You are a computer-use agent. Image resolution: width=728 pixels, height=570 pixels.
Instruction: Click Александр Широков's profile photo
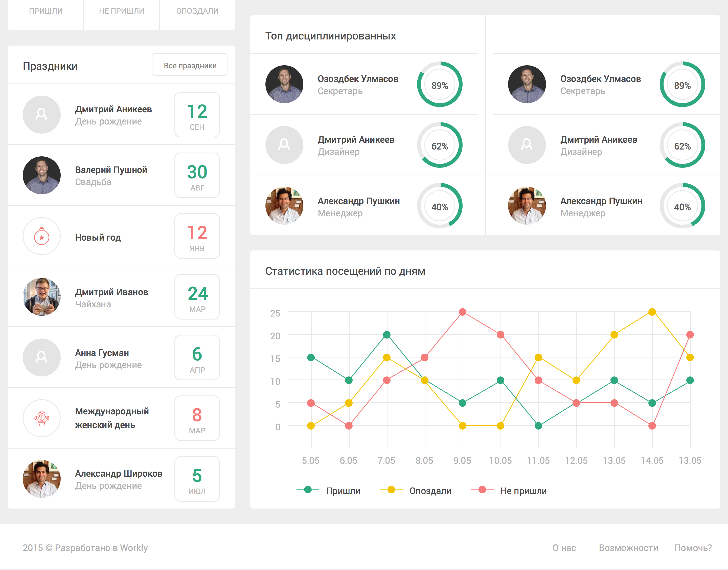click(x=42, y=479)
